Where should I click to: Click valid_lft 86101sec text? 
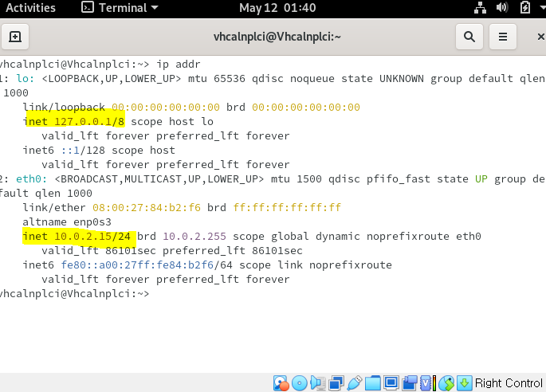coord(99,251)
